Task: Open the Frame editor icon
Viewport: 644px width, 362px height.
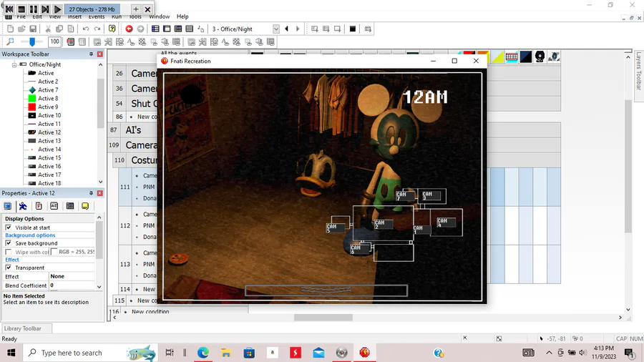Action: [x=167, y=29]
